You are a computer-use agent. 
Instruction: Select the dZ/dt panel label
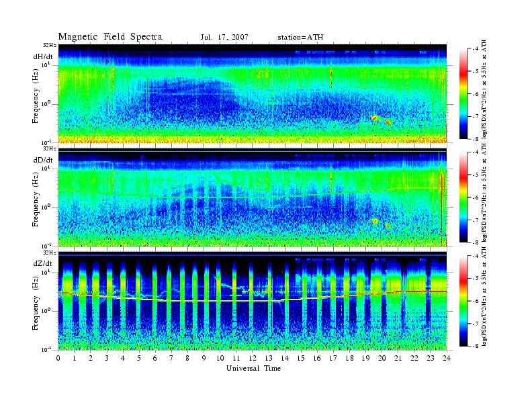43,263
